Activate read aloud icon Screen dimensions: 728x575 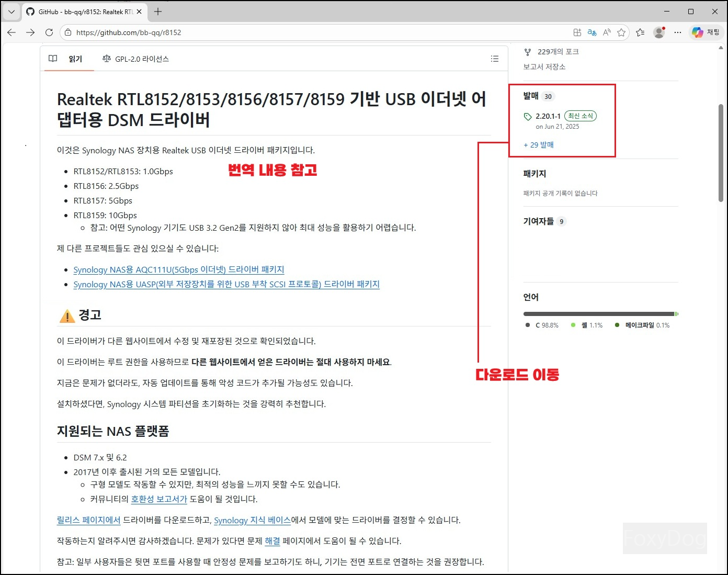point(607,32)
